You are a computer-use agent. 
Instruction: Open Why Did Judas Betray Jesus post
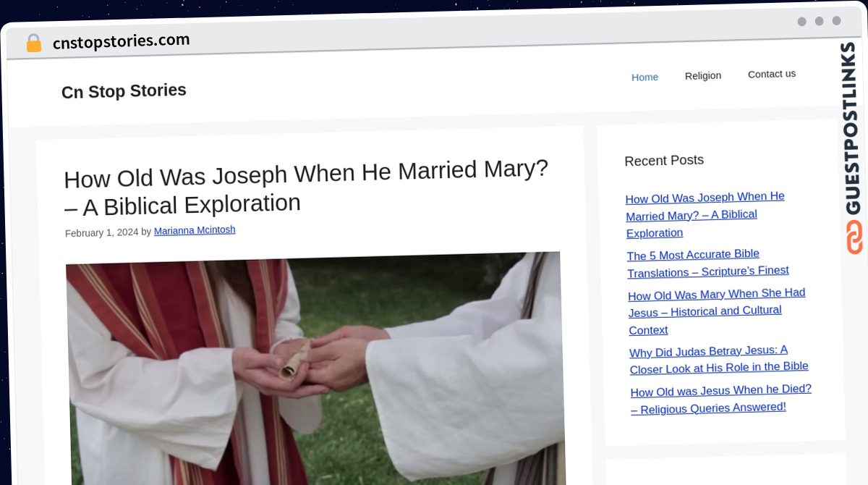pos(719,360)
